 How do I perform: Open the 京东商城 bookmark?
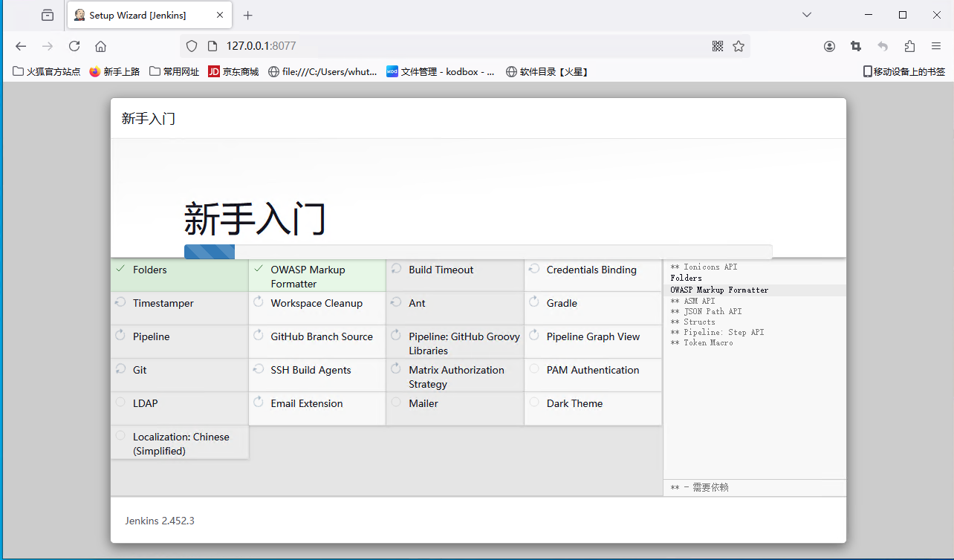[233, 72]
